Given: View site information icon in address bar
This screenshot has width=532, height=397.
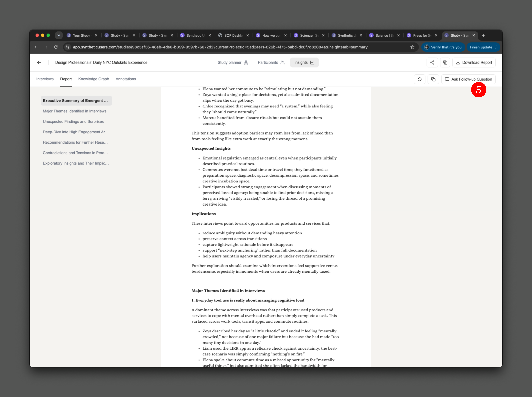Looking at the screenshot, I should point(68,47).
